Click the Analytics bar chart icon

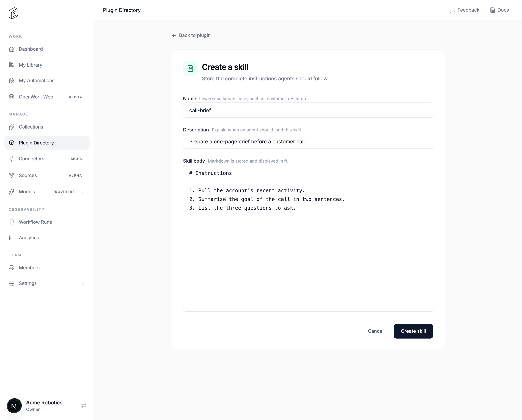12,238
